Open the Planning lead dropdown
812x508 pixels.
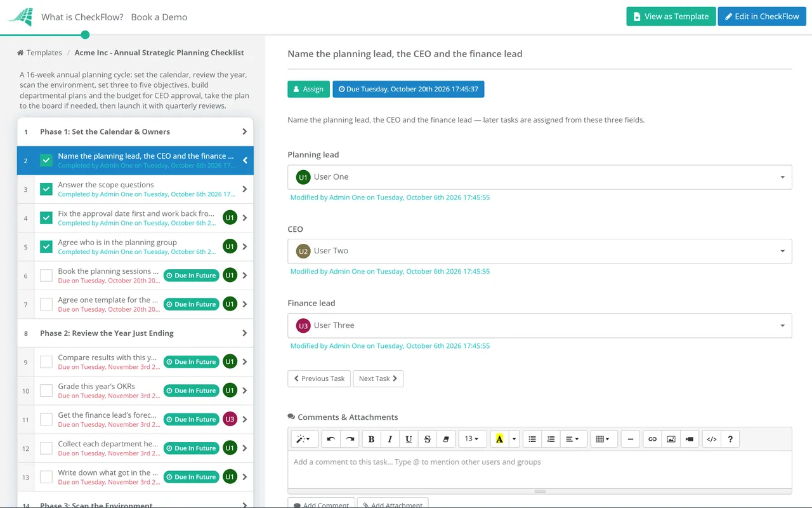point(540,177)
